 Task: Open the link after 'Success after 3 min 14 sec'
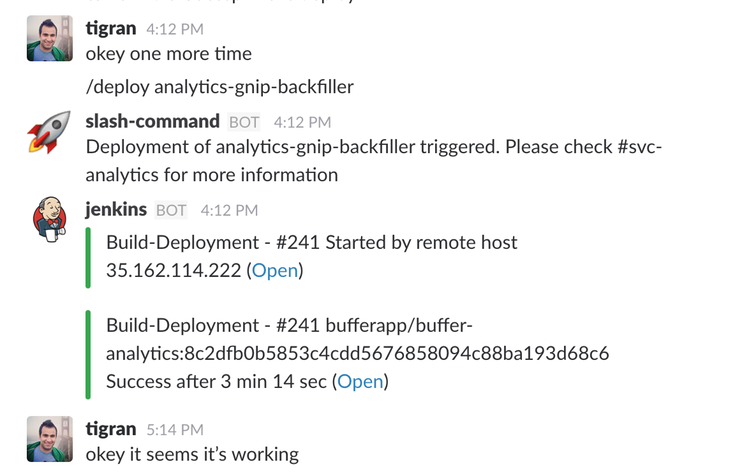(360, 381)
